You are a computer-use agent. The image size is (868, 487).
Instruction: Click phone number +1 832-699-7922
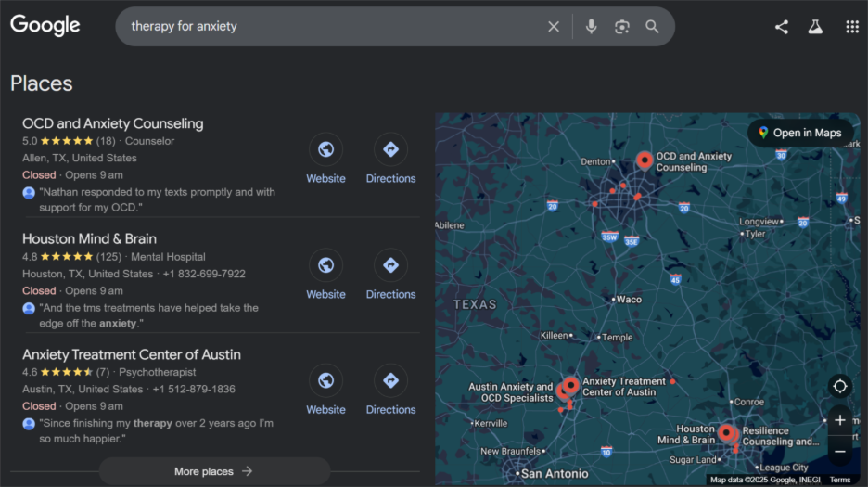click(204, 274)
